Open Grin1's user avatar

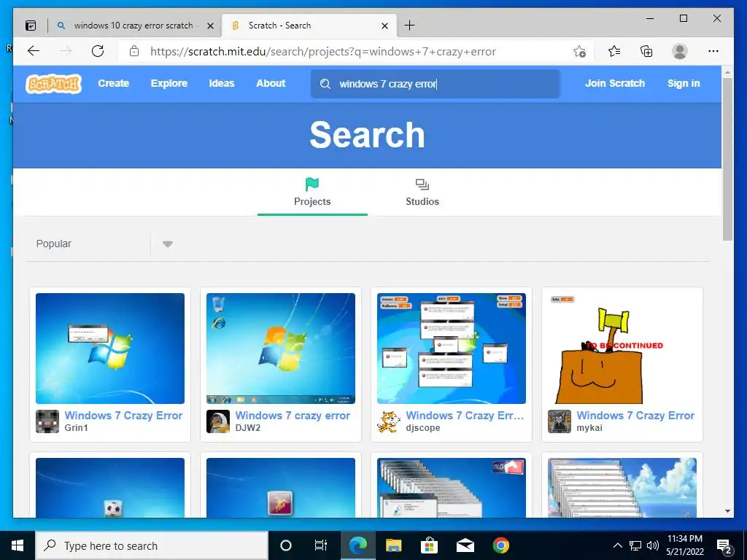click(x=47, y=421)
